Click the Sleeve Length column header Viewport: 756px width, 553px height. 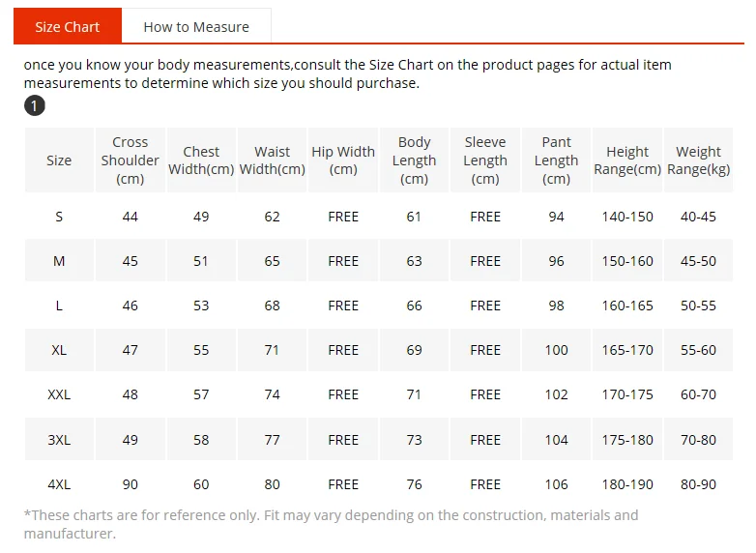point(485,160)
